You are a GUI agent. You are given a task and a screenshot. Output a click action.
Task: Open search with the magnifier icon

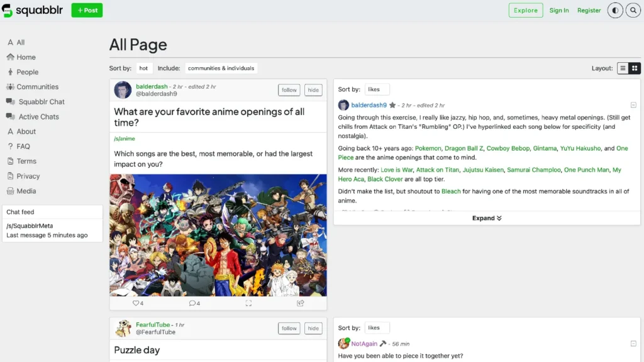(x=632, y=11)
